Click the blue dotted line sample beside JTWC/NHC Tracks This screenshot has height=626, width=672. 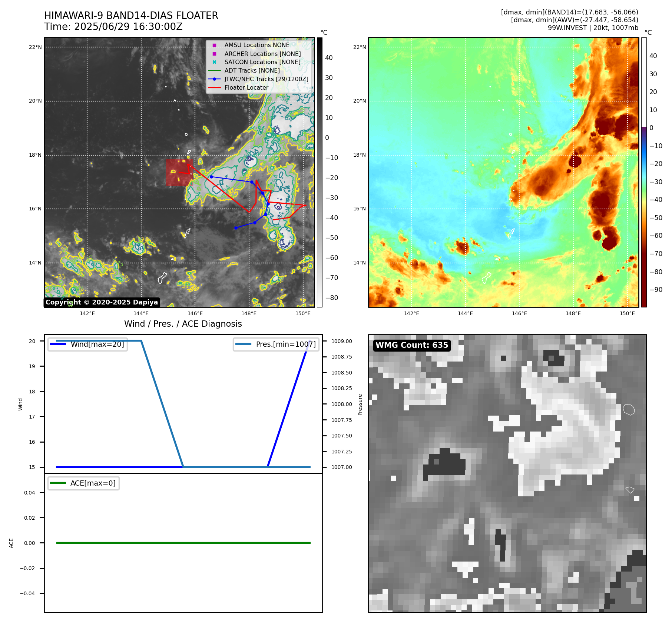click(214, 79)
